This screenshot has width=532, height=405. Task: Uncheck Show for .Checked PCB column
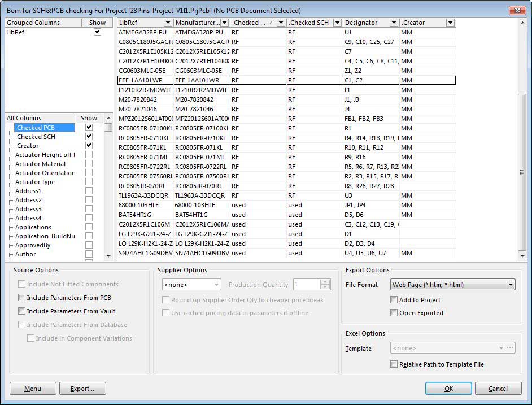89,128
